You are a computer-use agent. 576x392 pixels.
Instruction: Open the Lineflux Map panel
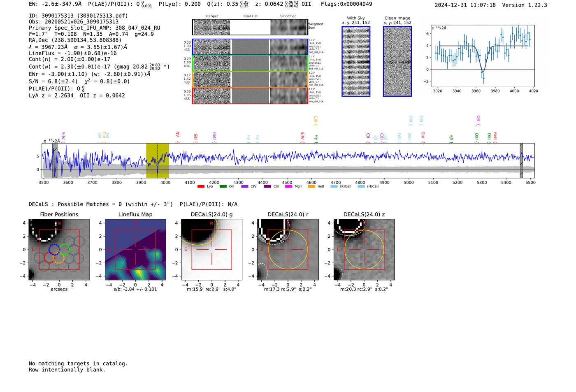[135, 250]
